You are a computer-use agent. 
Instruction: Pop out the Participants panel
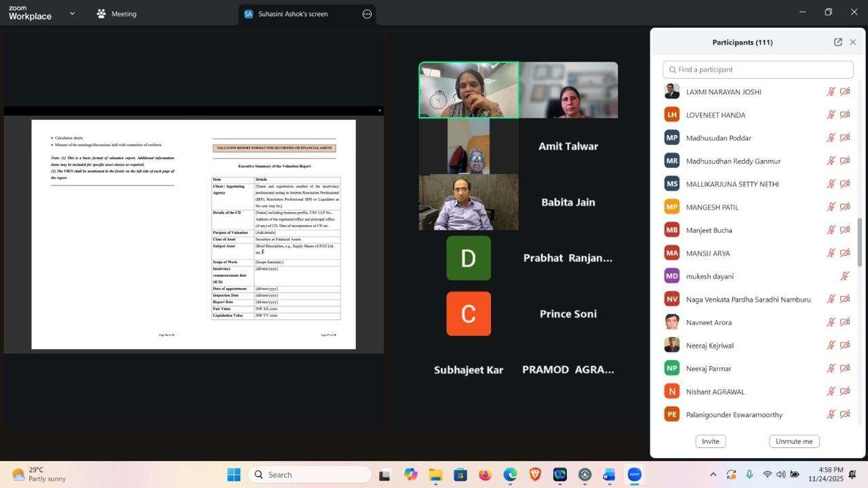coord(837,42)
